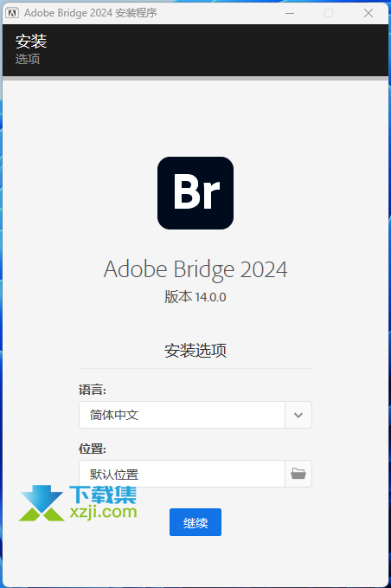Click the 安装 header title
The image size is (391, 588).
pos(31,42)
